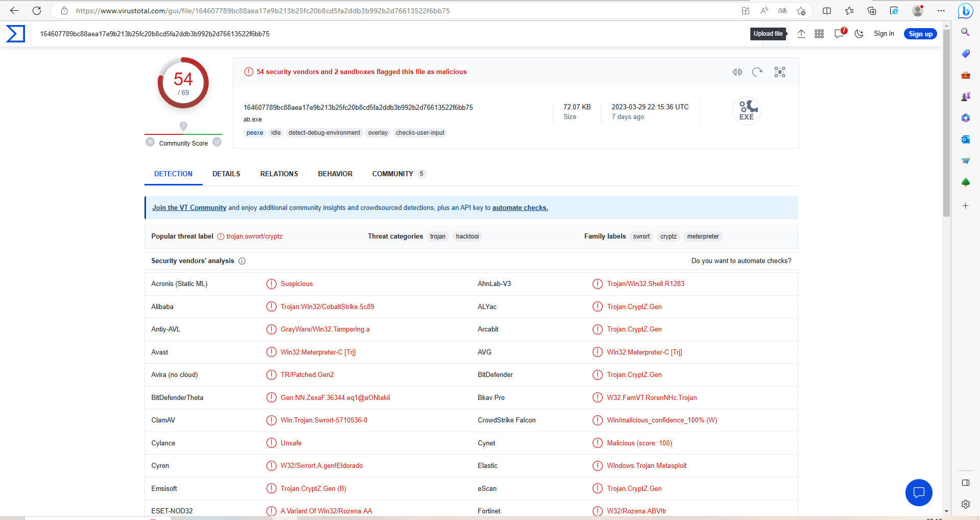
Task: Add page to favorites star icon
Action: [801, 11]
